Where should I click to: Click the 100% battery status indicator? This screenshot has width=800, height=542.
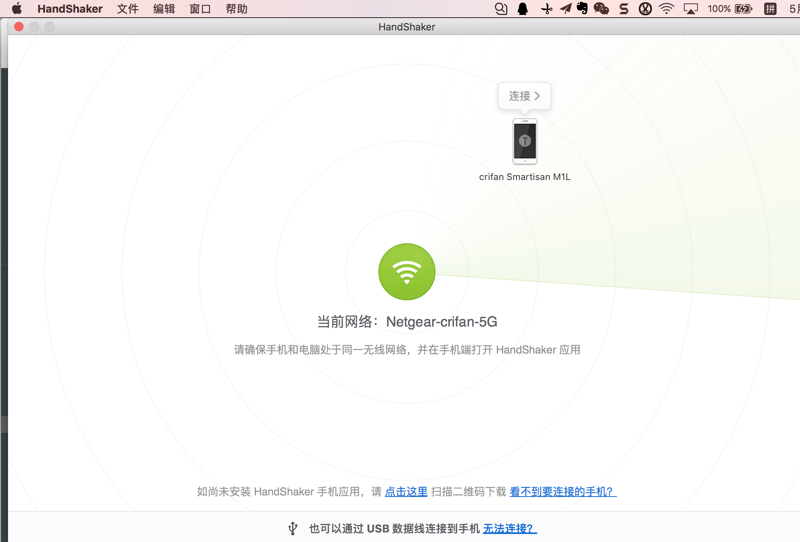[x=730, y=9]
